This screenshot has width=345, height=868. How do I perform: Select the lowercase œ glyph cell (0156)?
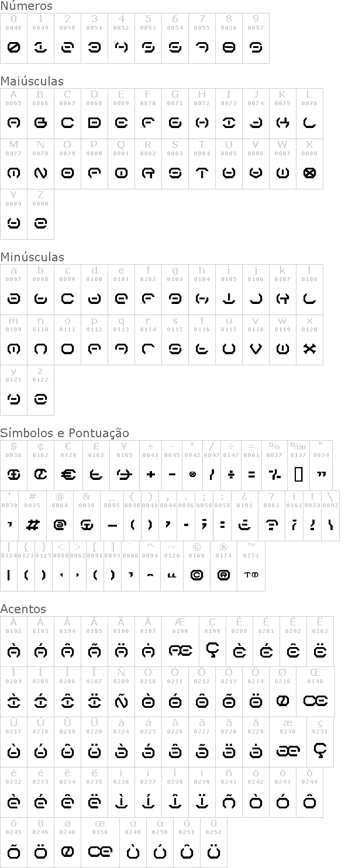tap(100, 842)
